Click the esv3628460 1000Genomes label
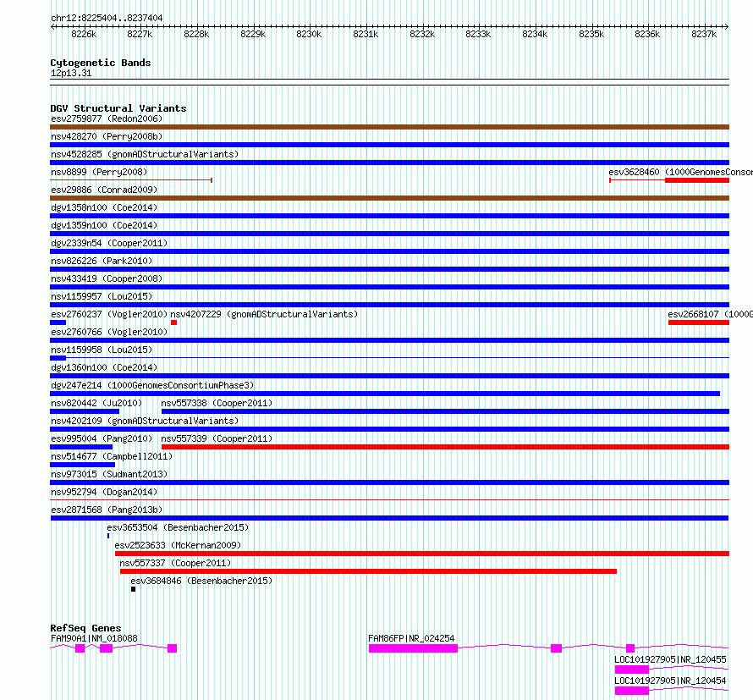This screenshot has width=753, height=700. (680, 172)
